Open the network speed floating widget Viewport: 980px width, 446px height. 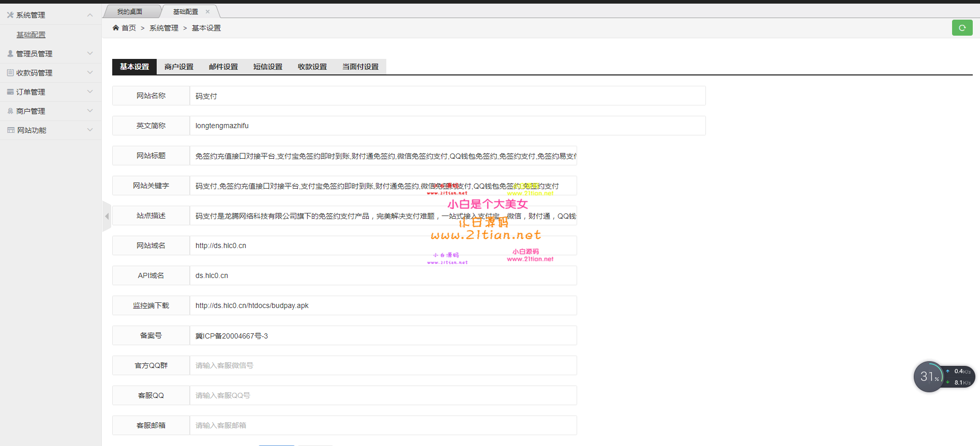(x=944, y=377)
